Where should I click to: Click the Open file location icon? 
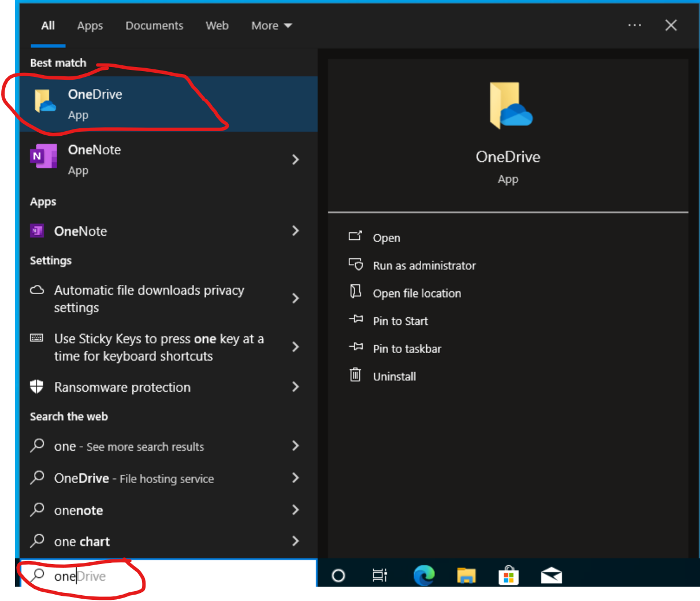[x=355, y=291]
